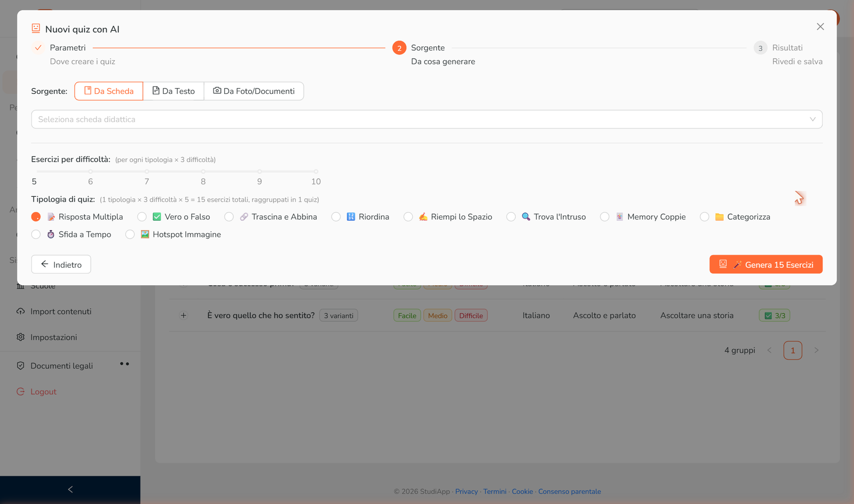Viewport: 854px width, 504px height.
Task: Select Categorizza radio button
Action: click(705, 217)
